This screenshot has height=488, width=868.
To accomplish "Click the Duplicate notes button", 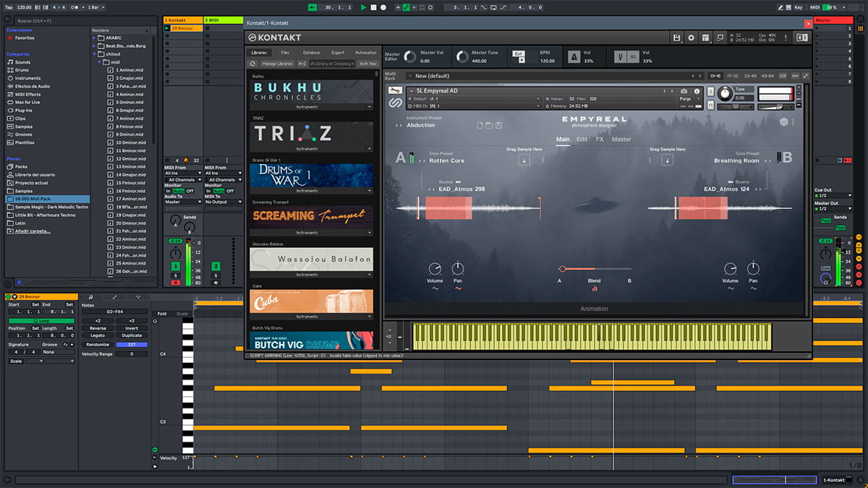I will pos(132,335).
